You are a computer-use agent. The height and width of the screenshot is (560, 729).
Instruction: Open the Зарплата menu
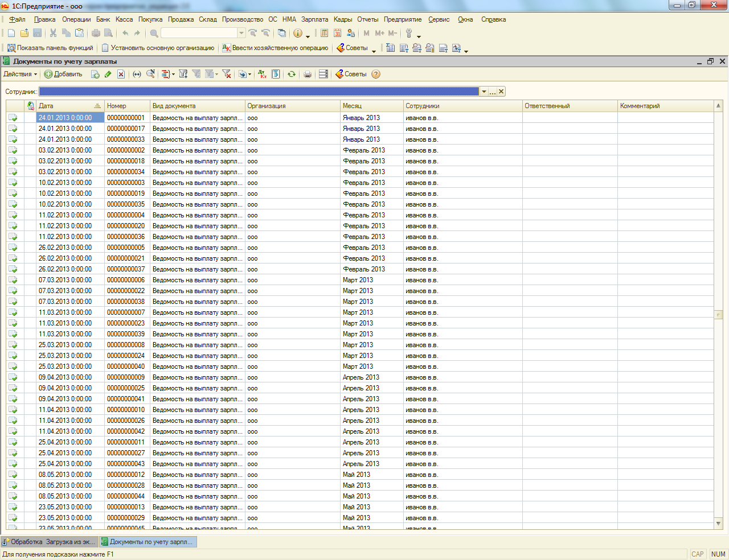click(x=315, y=19)
